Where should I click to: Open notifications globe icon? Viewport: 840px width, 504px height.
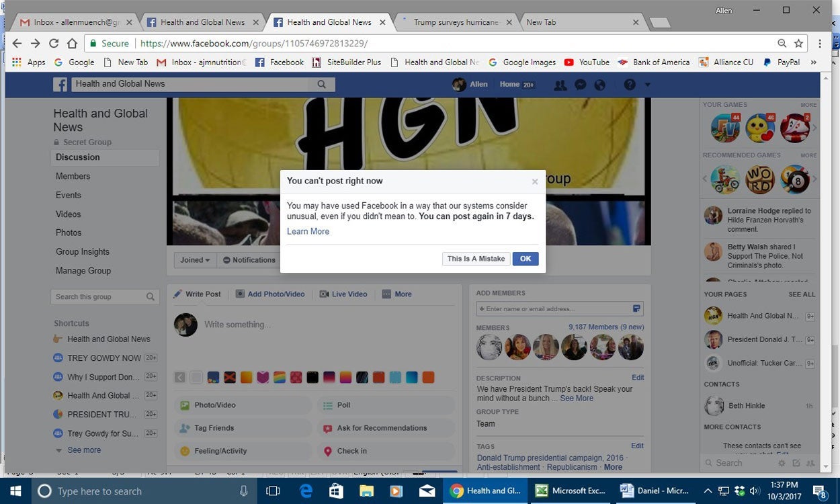click(x=600, y=85)
